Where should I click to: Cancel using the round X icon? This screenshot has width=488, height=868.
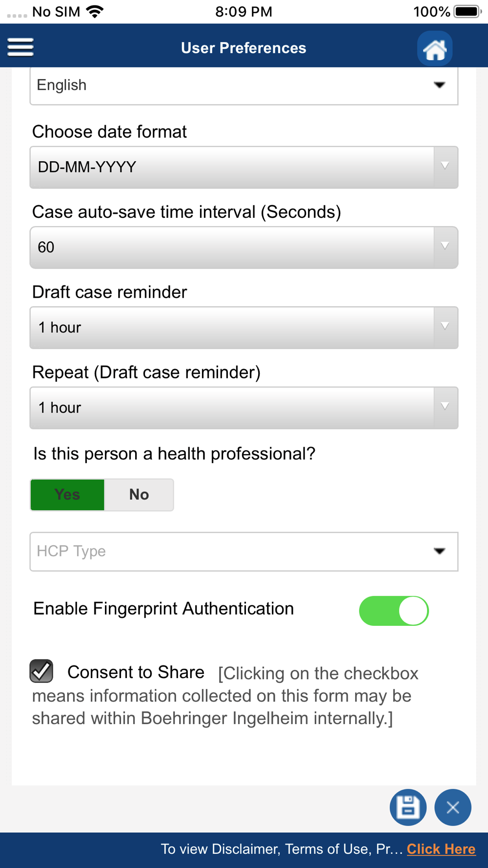coord(453,807)
